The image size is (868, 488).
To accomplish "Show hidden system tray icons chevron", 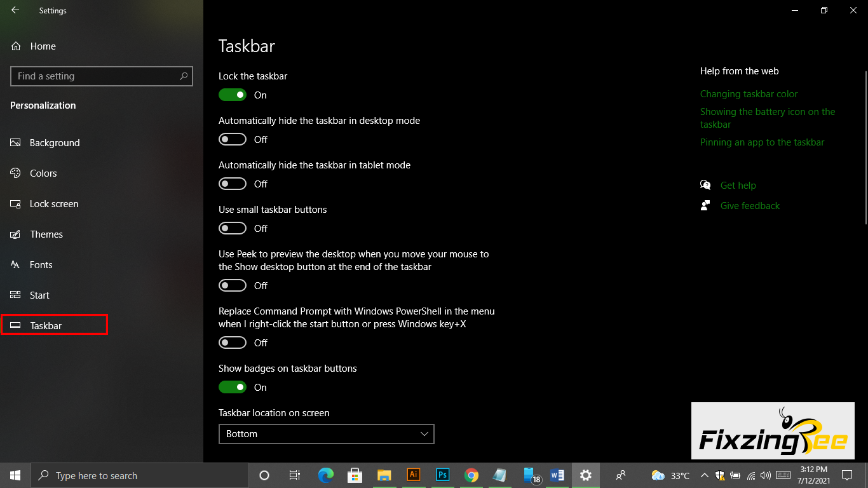I will (x=704, y=475).
